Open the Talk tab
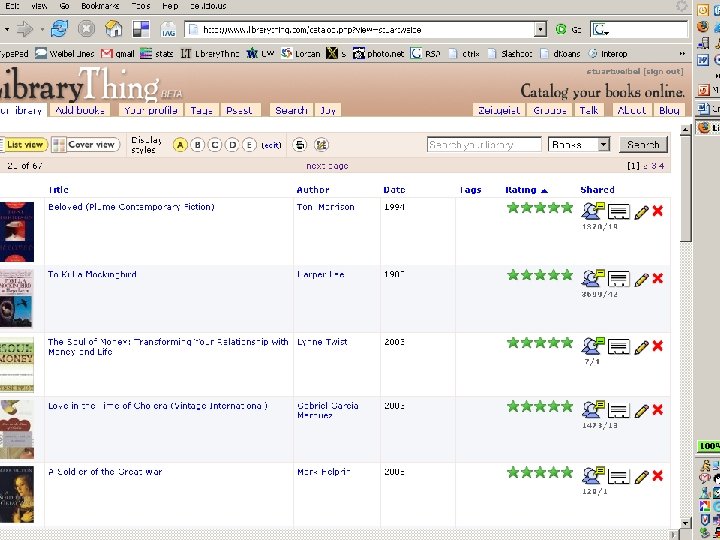The height and width of the screenshot is (540, 720). point(589,110)
